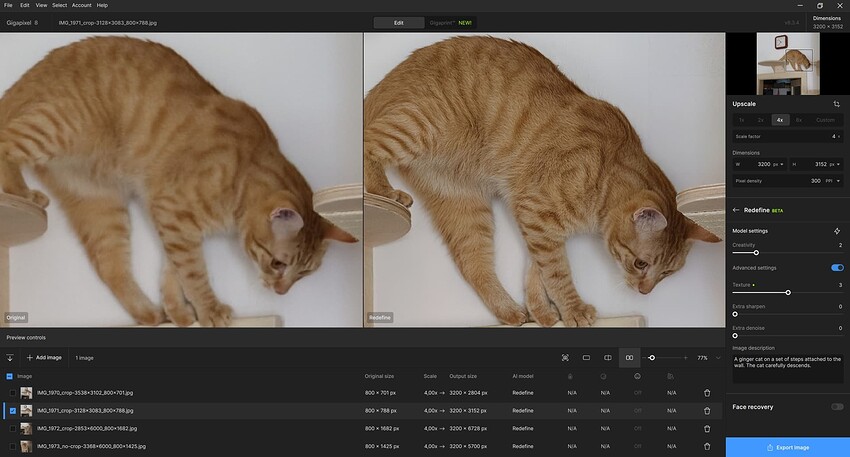Uncheck the IMG_1971 image checkbox
This screenshot has height=457, width=850.
pyautogui.click(x=13, y=411)
